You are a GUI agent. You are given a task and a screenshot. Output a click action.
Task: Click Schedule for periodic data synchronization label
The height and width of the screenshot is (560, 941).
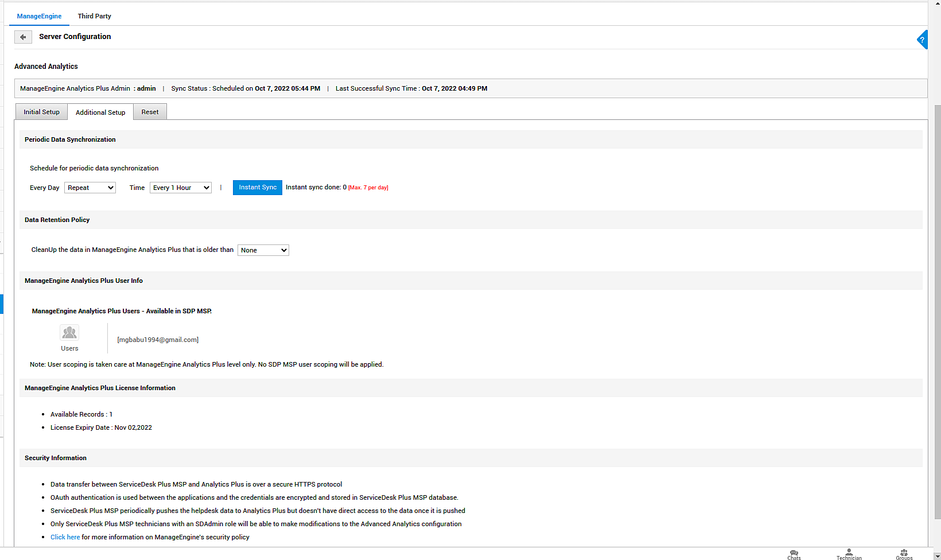point(94,168)
